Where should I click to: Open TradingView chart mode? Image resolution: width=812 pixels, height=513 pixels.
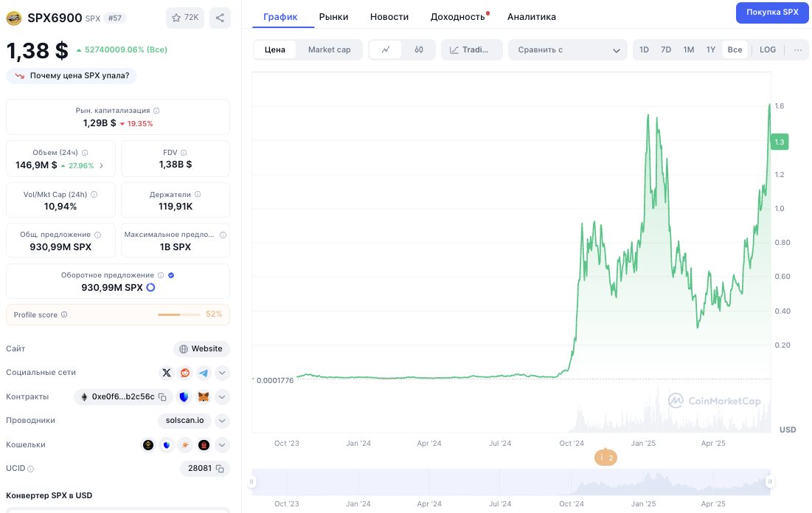tap(471, 49)
